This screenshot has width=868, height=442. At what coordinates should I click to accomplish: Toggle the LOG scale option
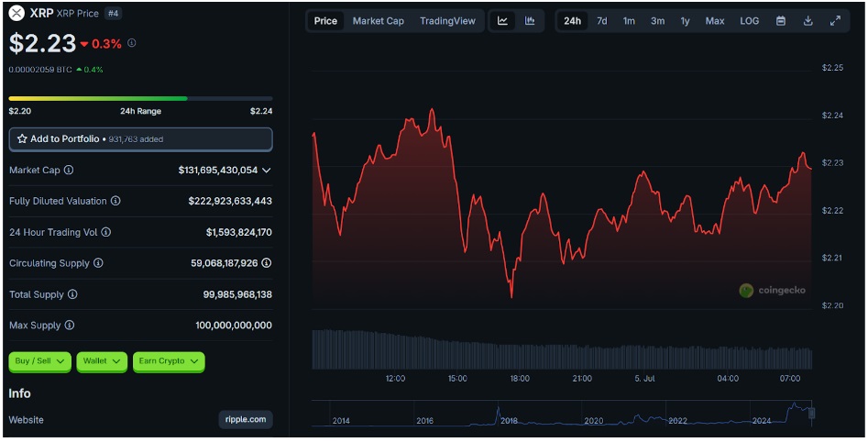click(x=750, y=21)
